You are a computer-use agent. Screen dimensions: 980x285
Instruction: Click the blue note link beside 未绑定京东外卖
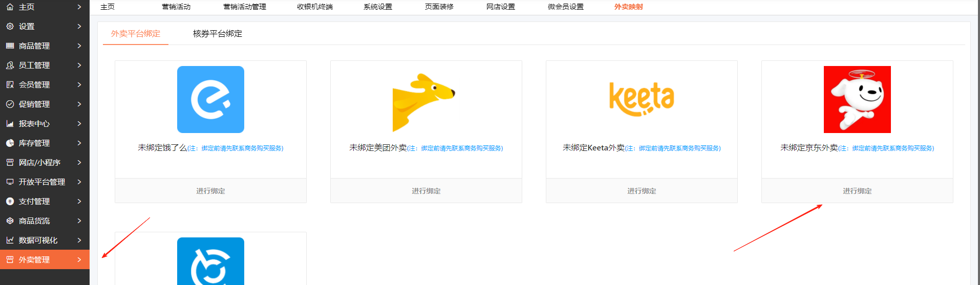click(886, 148)
